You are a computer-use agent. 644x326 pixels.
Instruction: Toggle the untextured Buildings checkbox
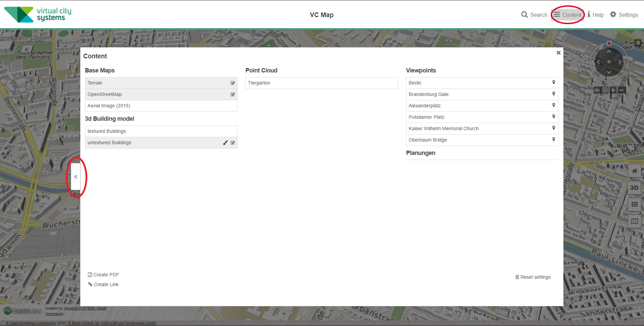pos(233,143)
